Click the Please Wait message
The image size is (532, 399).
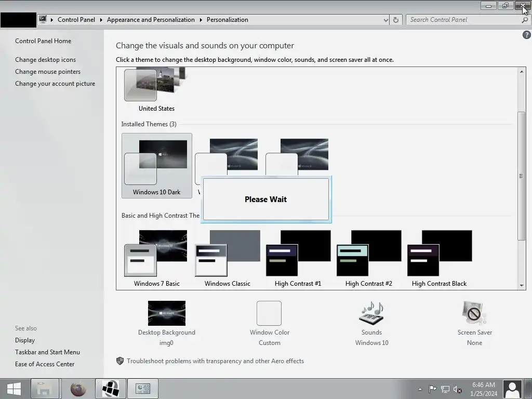click(265, 199)
